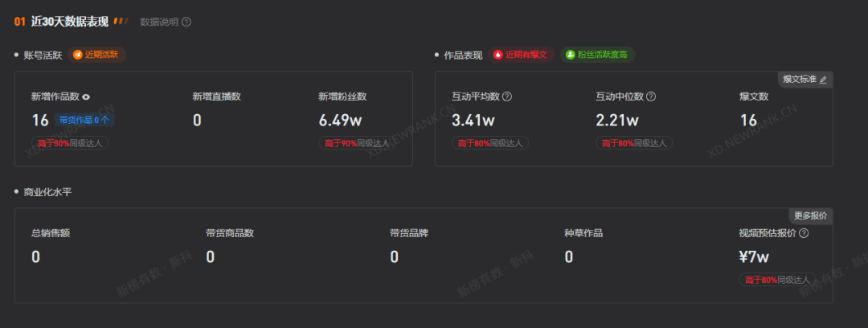
Task: Click the 高于80%同级达人 tag under 视频预估报价
Action: point(776,280)
